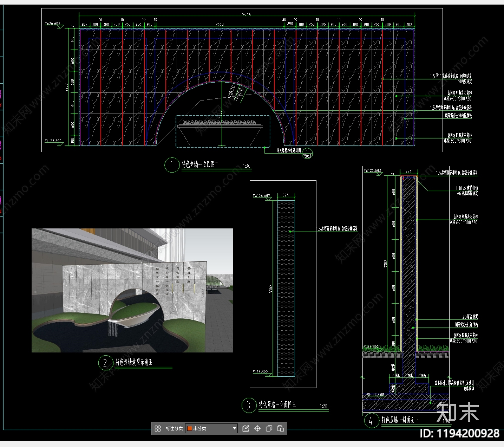Image resolution: width=504 pixels, height=447 pixels.
Task: Select the move arrows tool icon
Action: coord(257,428)
